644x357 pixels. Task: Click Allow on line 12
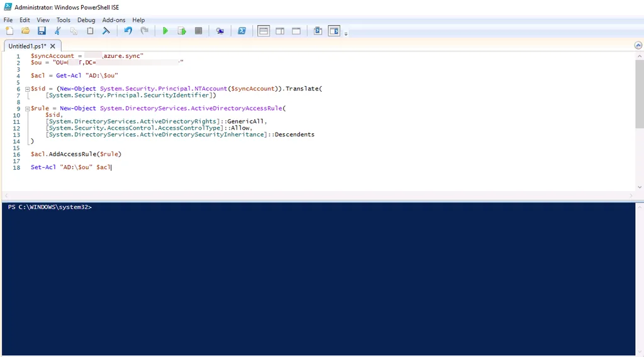(x=240, y=128)
